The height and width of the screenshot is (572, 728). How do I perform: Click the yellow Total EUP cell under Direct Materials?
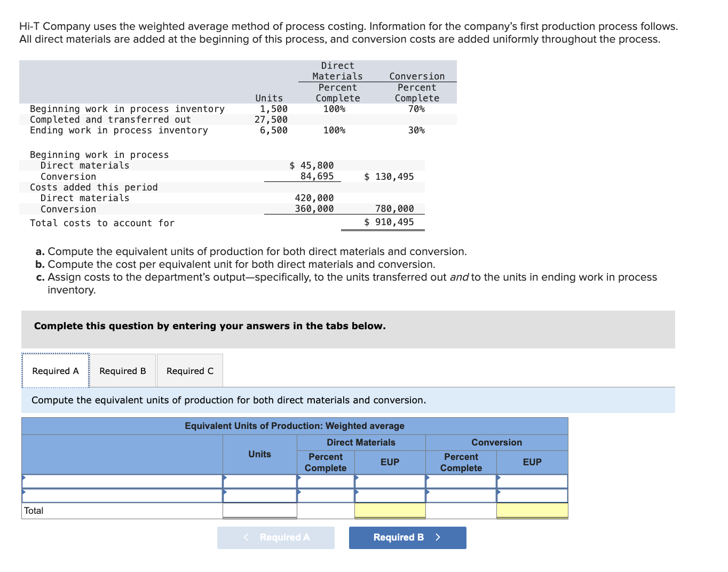pos(390,511)
